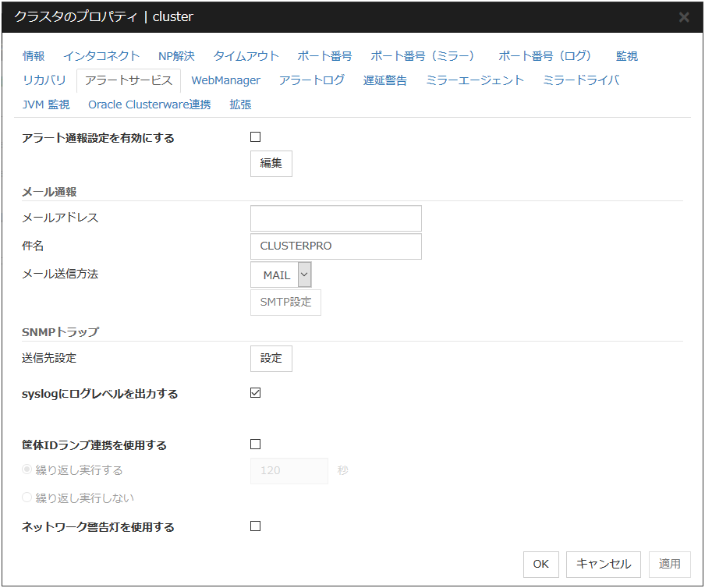Viewport: 705px width, 588px height.
Task: Open the WebManager tab
Action: pos(225,80)
